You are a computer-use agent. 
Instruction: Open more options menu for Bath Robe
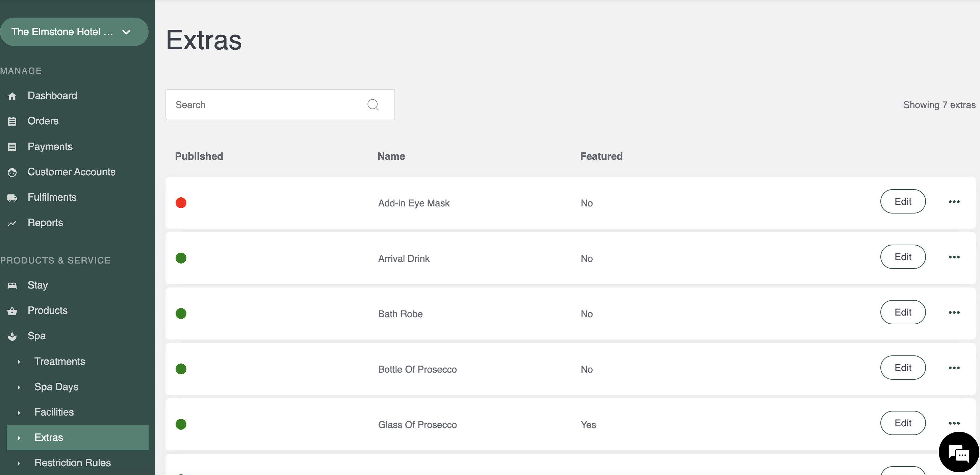pyautogui.click(x=954, y=312)
